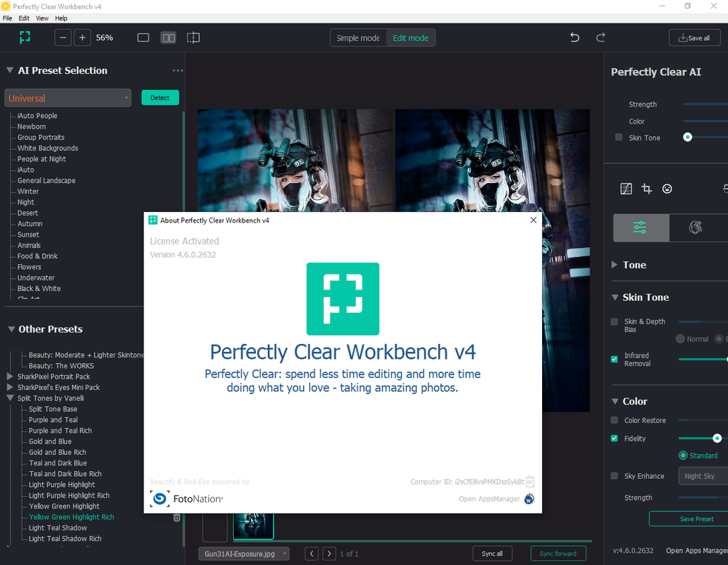The image size is (728, 565).
Task: Enable Color Restore checkbox
Action: (614, 420)
